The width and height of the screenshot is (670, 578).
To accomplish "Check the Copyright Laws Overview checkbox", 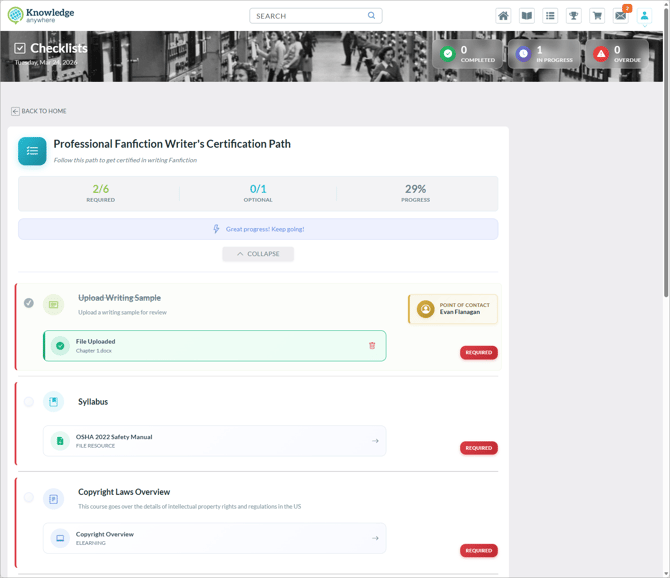I will tap(29, 498).
